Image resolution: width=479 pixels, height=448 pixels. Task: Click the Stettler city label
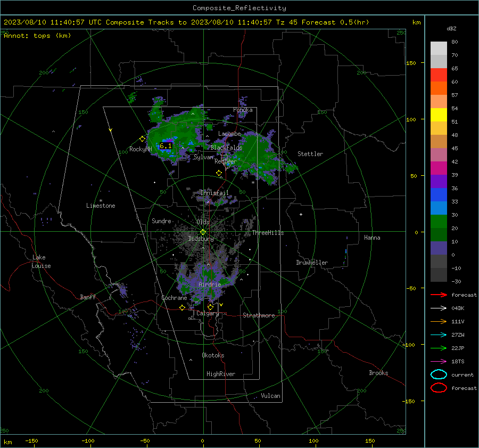point(310,154)
